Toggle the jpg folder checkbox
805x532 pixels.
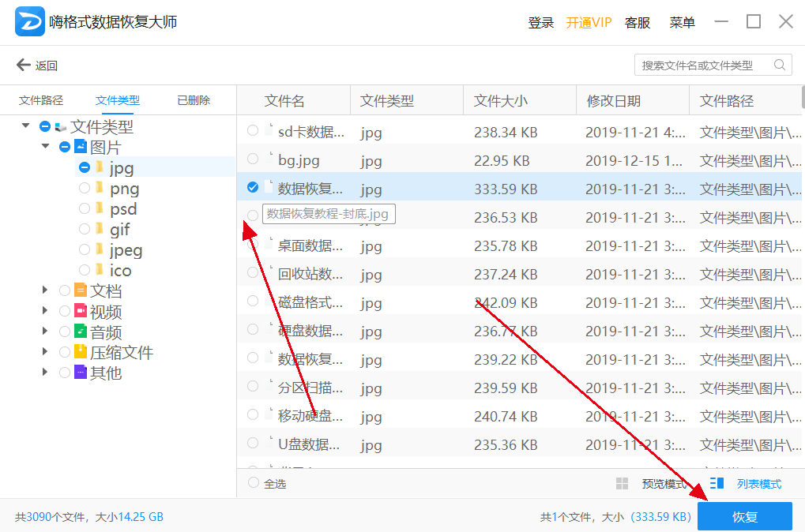85,167
